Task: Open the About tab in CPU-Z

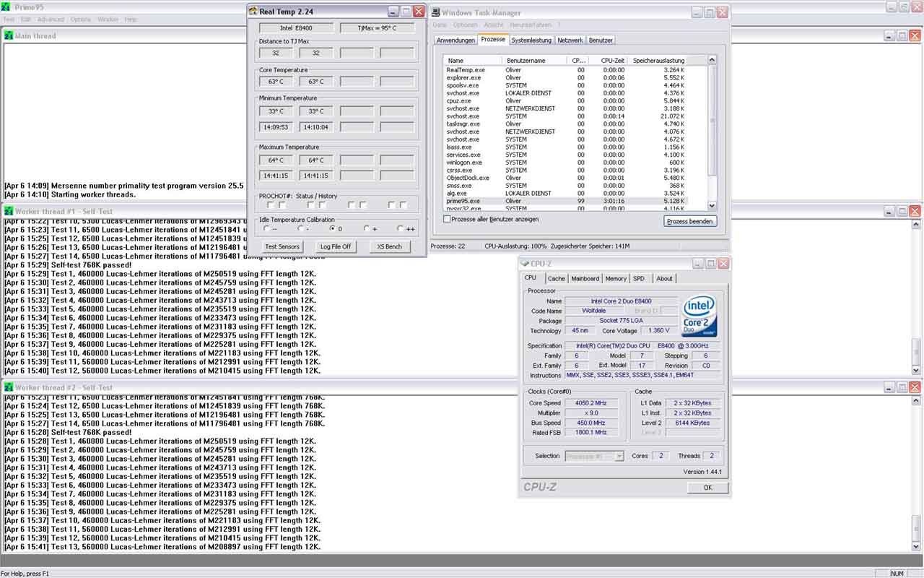Action: (664, 279)
